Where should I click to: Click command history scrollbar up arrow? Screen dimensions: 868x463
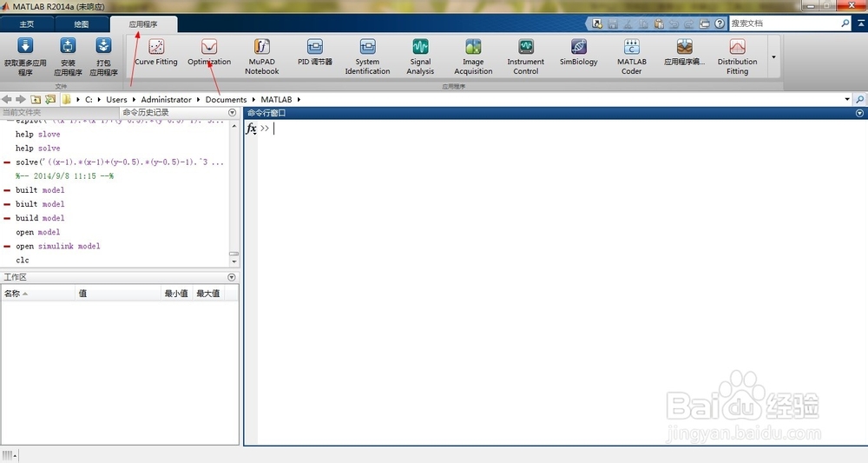(x=234, y=126)
